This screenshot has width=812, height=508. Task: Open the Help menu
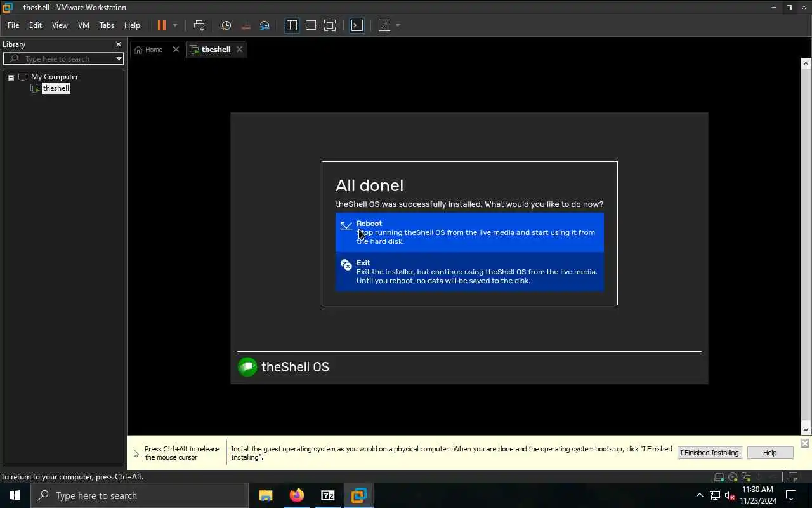(132, 25)
